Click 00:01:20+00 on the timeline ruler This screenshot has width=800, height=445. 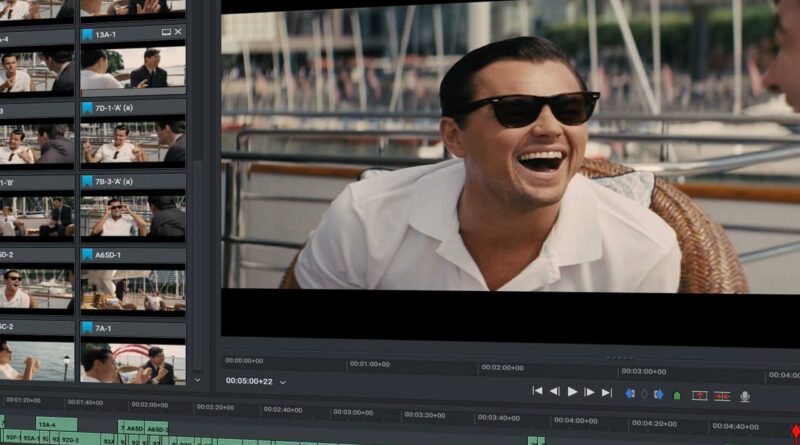(23, 401)
